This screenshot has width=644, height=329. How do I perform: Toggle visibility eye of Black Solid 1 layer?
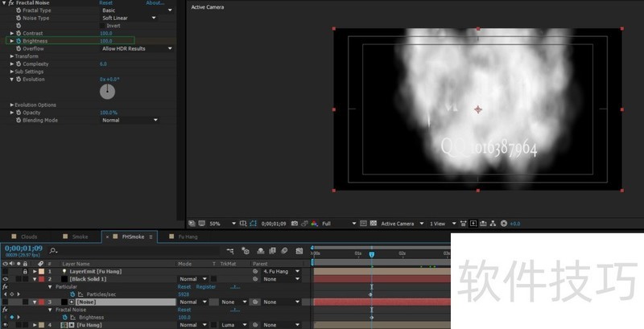point(6,279)
